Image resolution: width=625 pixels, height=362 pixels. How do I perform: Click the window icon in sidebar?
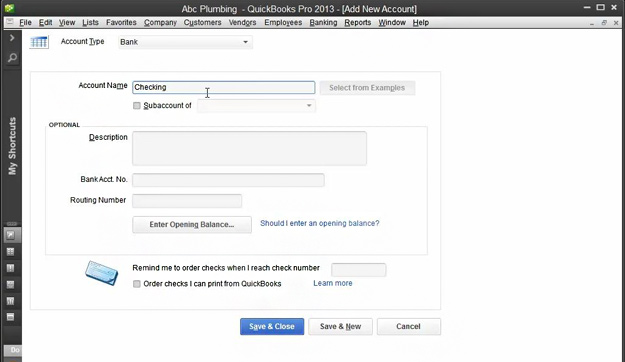[x=10, y=317]
